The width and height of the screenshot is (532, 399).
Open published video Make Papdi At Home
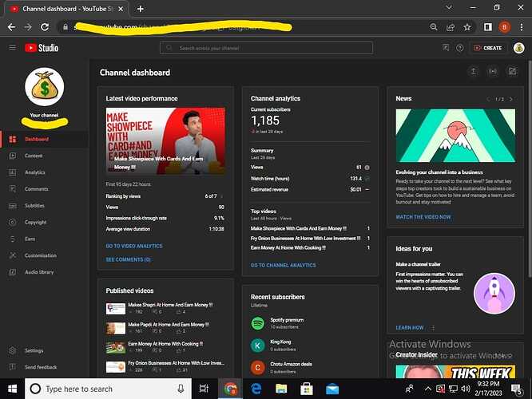(169, 325)
